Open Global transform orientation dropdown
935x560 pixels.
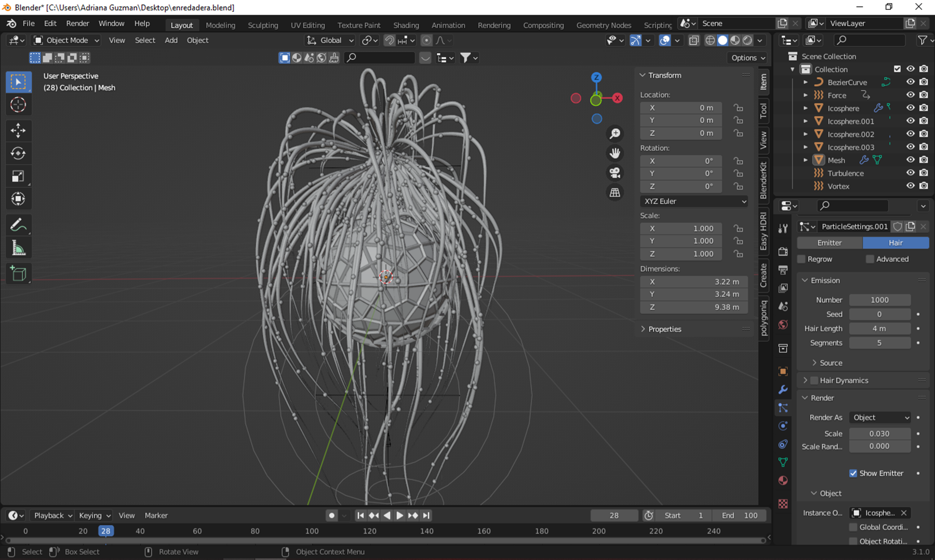[330, 40]
